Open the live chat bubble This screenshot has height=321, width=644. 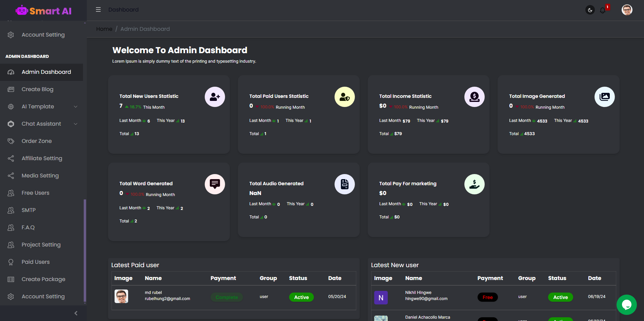coord(626,305)
